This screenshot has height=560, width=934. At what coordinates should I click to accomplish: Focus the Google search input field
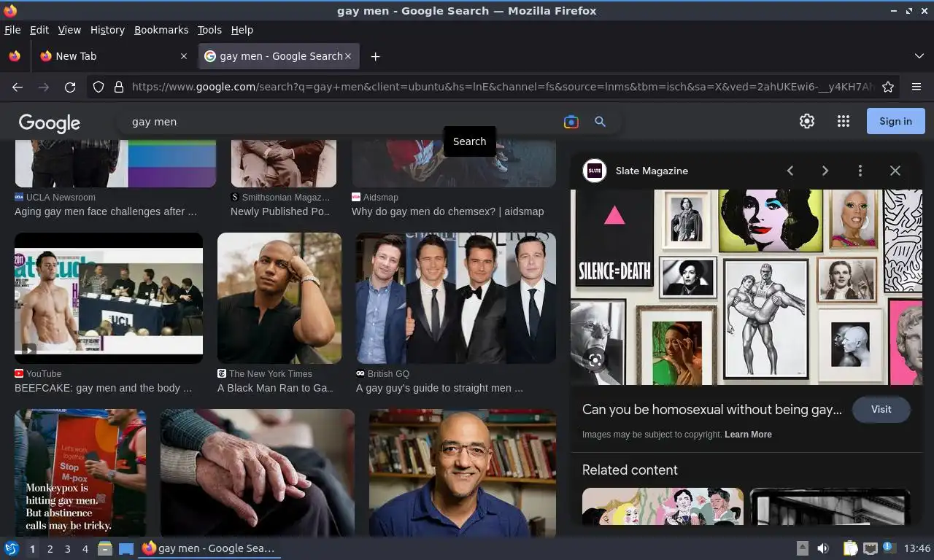pyautogui.click(x=343, y=122)
